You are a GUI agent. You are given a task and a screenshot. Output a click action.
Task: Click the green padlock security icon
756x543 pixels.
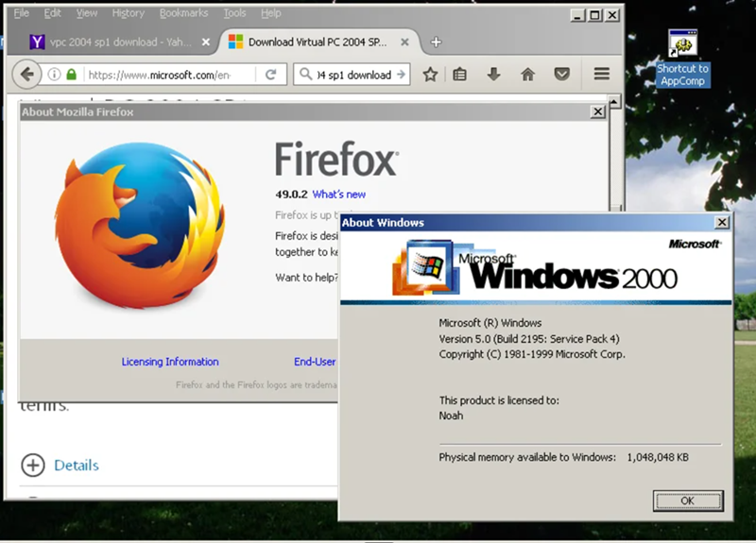click(x=72, y=75)
